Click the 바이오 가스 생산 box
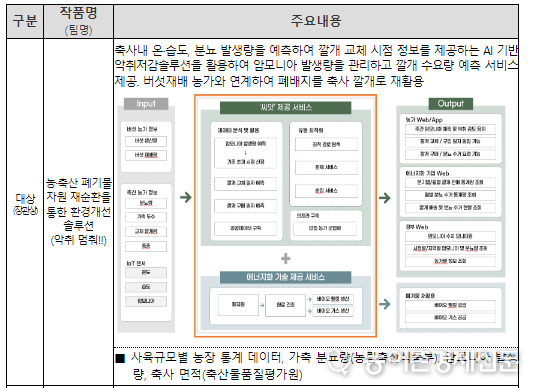This screenshot has width=535, height=388. [x=333, y=311]
